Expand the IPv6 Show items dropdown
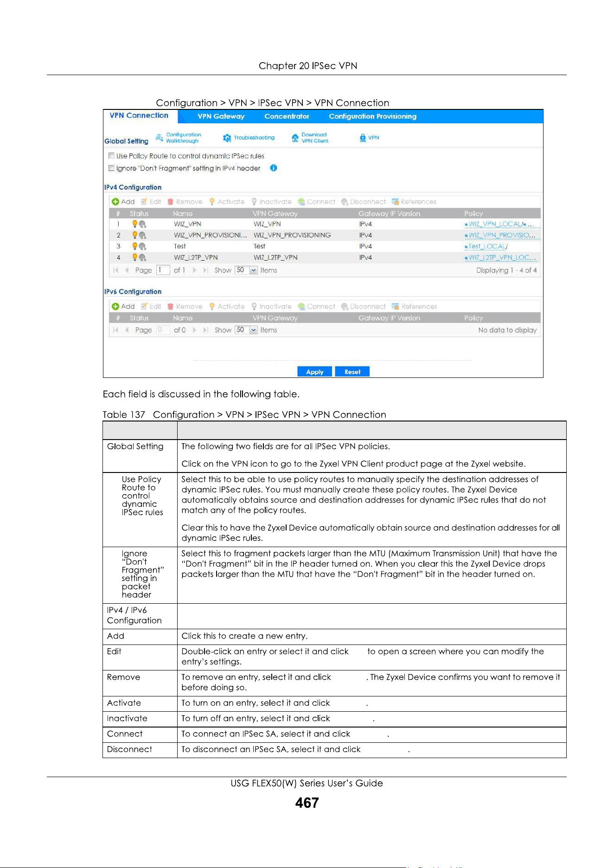Image resolution: width=614 pixels, height=868 pixels. pyautogui.click(x=253, y=330)
